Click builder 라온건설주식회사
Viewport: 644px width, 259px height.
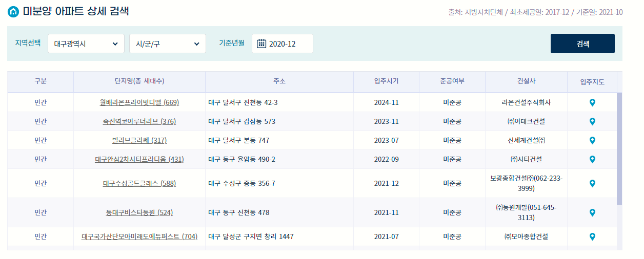coord(527,102)
